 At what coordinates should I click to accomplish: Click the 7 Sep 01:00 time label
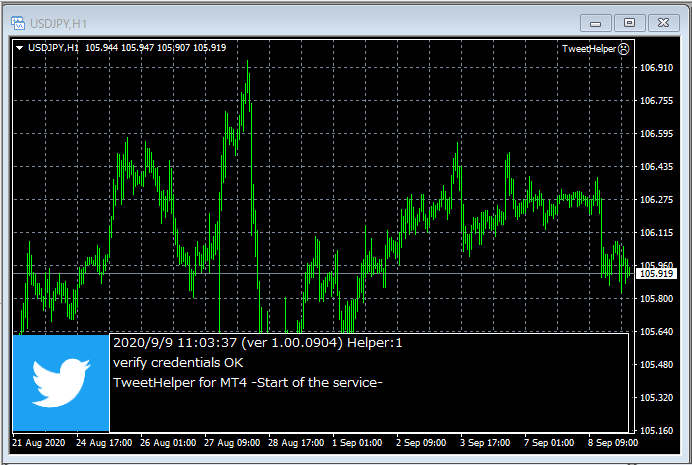point(549,442)
